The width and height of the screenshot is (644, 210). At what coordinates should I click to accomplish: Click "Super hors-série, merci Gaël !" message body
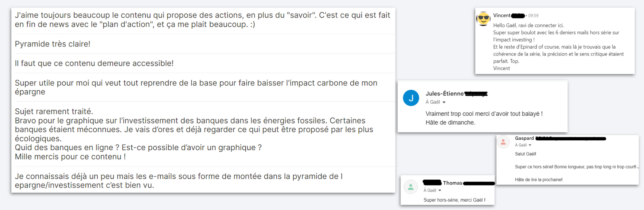click(x=454, y=200)
